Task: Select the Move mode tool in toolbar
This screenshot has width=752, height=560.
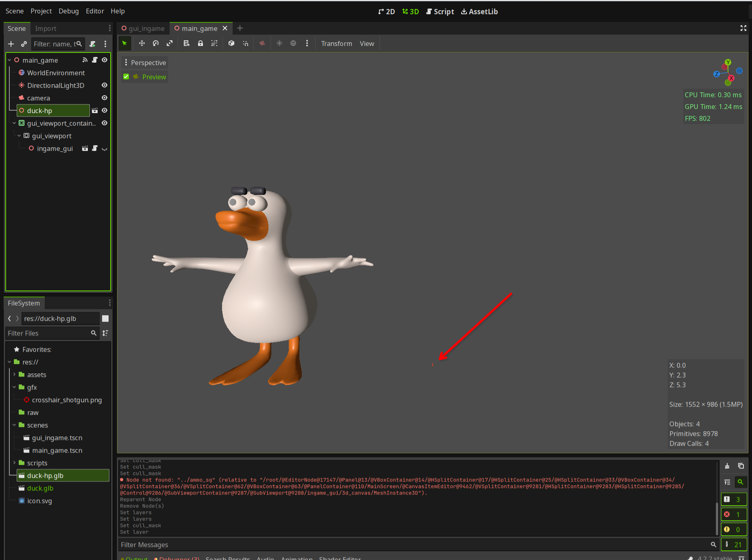Action: [x=142, y=44]
